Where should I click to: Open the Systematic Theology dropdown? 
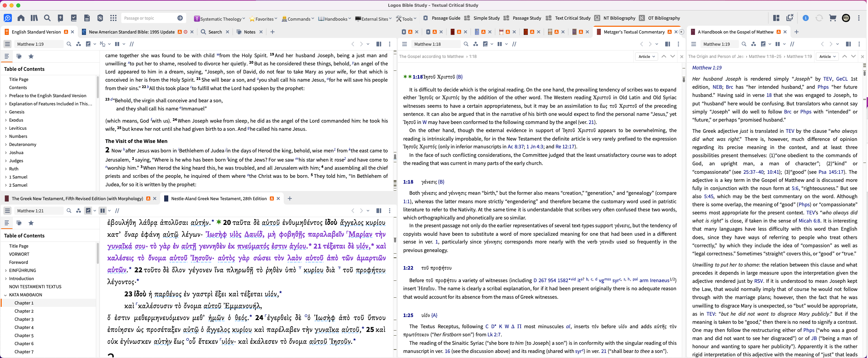(219, 19)
